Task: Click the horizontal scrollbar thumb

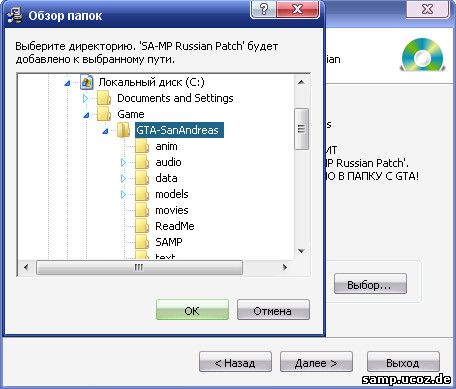Action: tap(139, 267)
